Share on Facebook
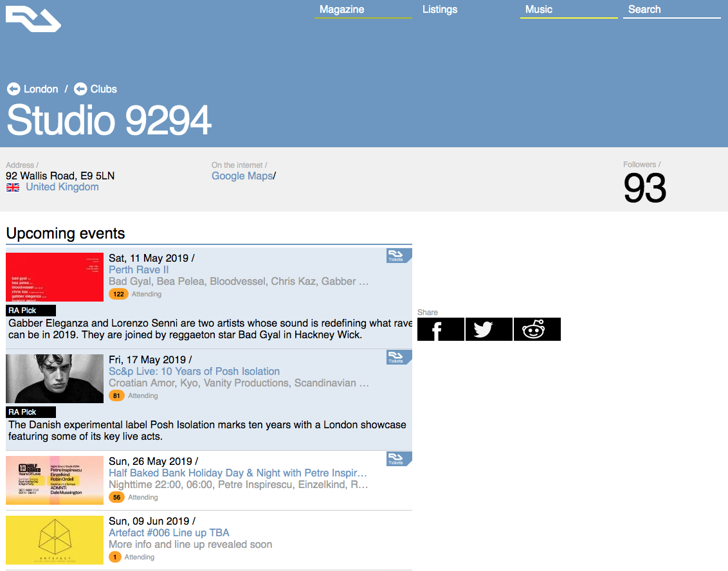Screen dimensions: 728x571 pos(441,329)
